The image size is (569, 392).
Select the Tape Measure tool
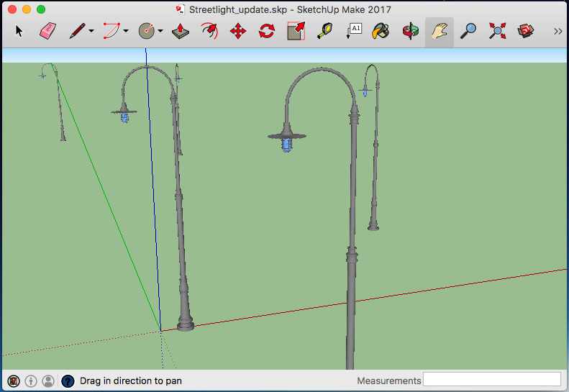pyautogui.click(x=324, y=31)
